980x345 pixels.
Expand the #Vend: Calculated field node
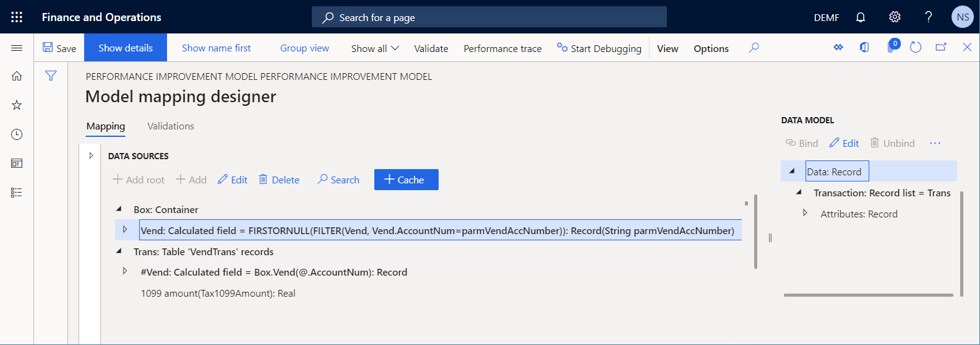click(x=125, y=271)
